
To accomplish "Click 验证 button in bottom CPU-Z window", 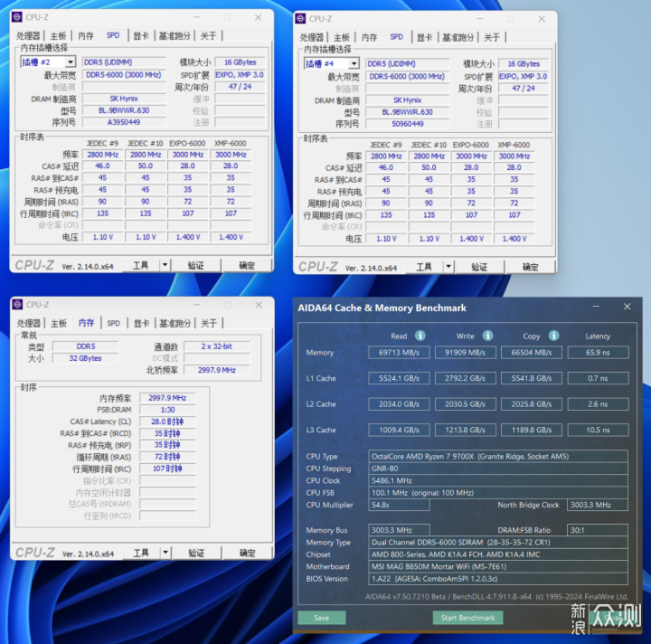I will [196, 553].
